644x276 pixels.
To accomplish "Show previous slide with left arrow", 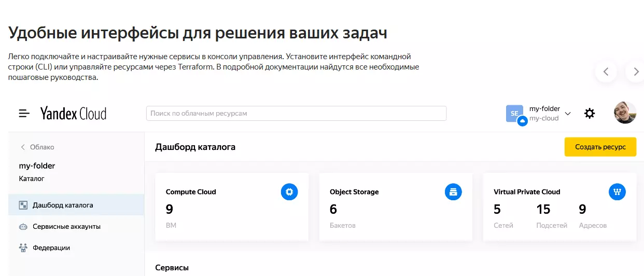I will 606,72.
